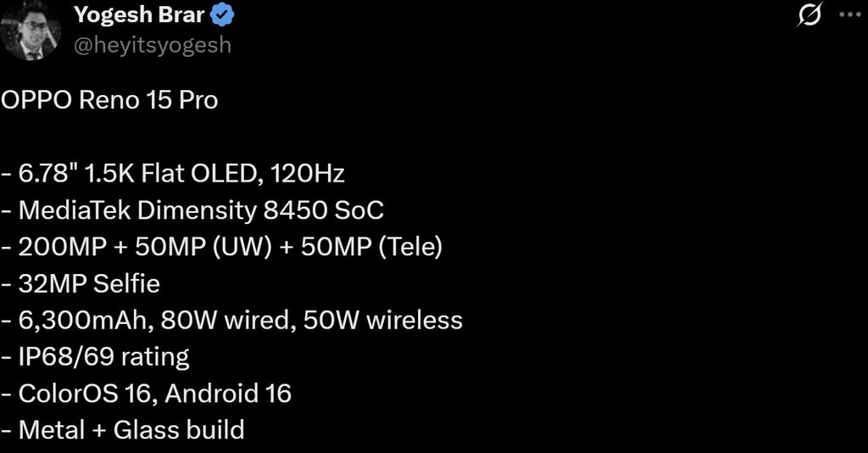This screenshot has width=868, height=453.
Task: Open the @heyitsyogesh handle link
Action: (x=153, y=44)
